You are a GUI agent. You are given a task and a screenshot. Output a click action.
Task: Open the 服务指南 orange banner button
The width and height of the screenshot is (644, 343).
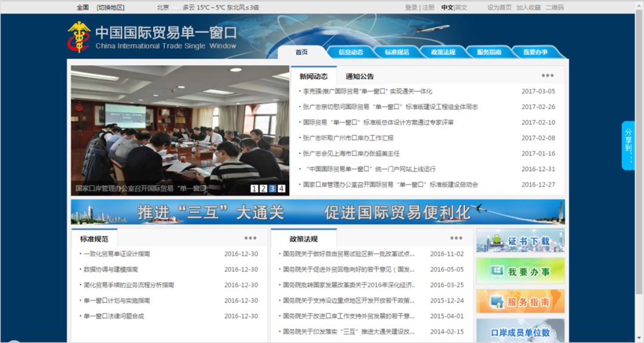[x=521, y=301]
